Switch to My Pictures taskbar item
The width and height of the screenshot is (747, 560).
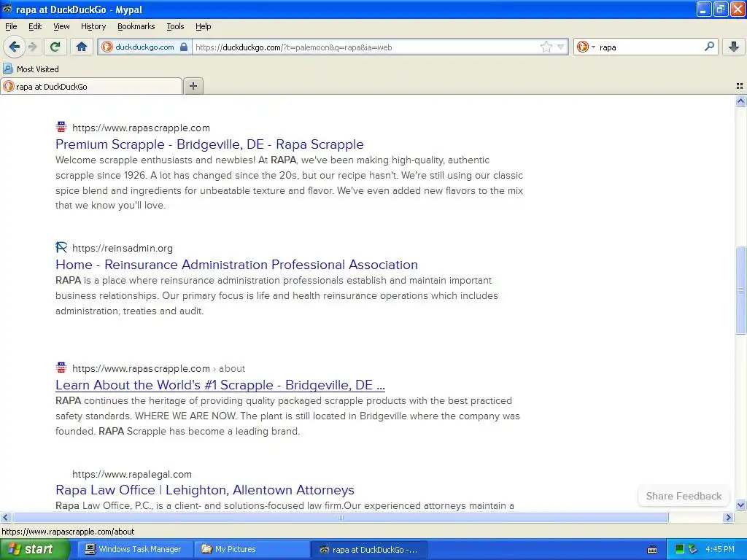pyautogui.click(x=252, y=549)
